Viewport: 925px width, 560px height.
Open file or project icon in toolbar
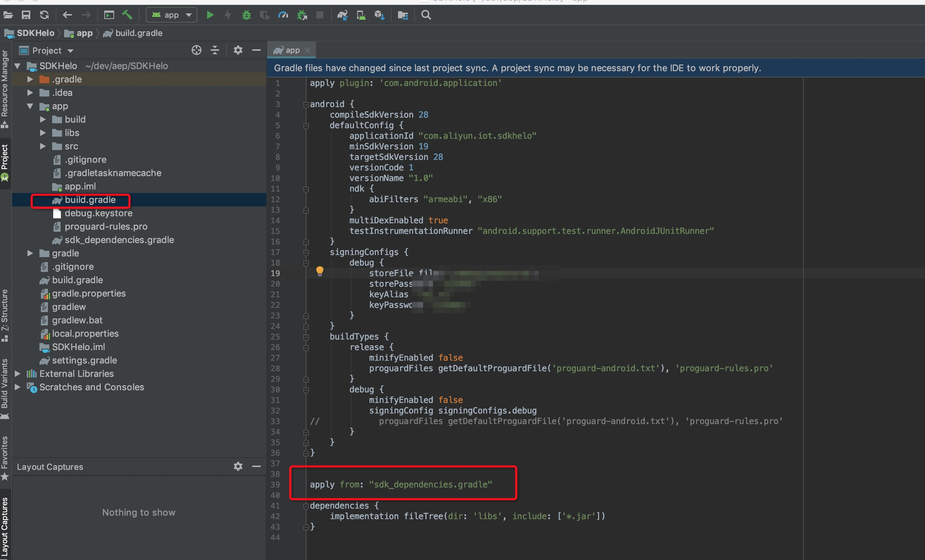[8, 15]
